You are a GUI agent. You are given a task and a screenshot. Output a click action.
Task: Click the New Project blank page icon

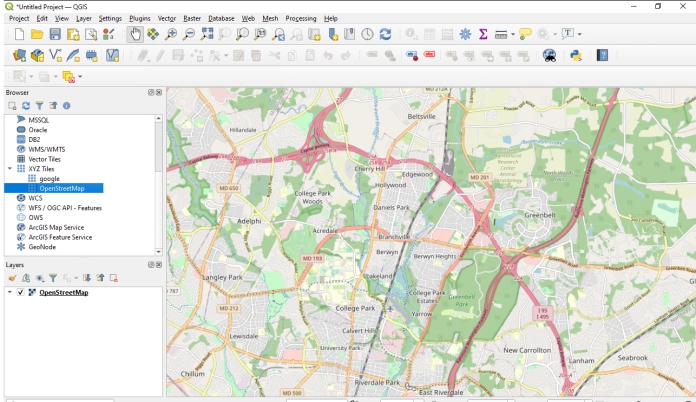(19, 34)
